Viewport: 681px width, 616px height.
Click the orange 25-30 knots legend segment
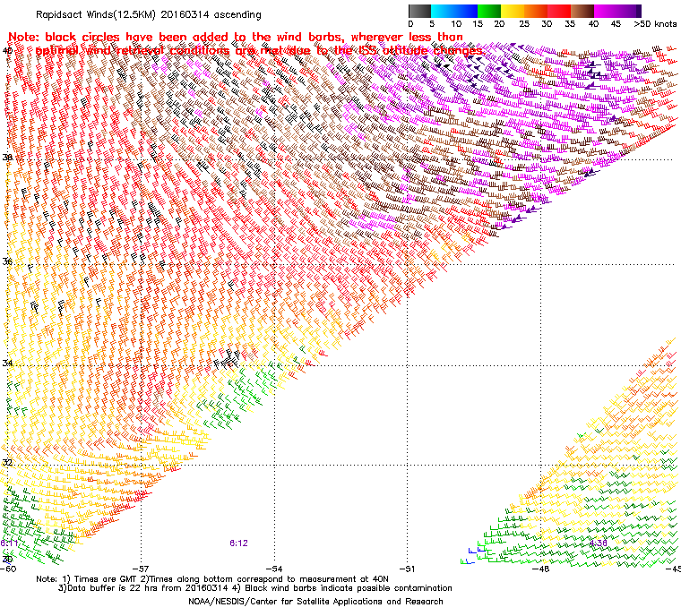coord(536,11)
